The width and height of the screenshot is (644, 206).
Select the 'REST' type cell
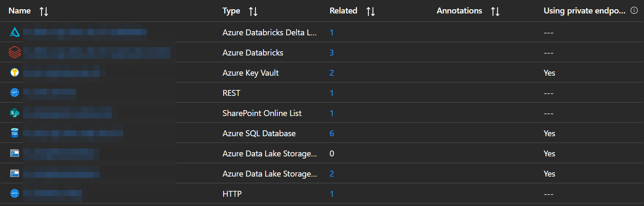click(231, 93)
